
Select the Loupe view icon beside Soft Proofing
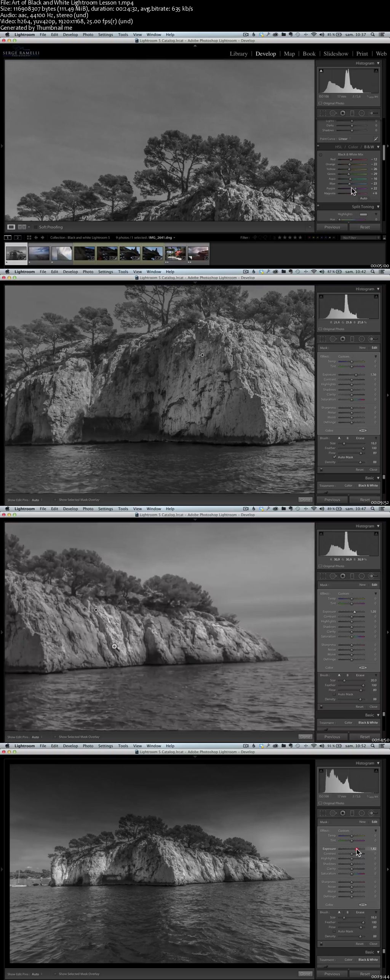tap(11, 227)
